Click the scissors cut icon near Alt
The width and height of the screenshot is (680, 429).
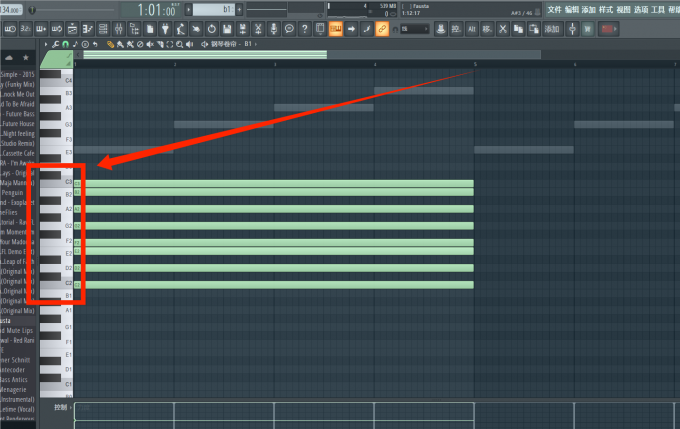pos(503,29)
